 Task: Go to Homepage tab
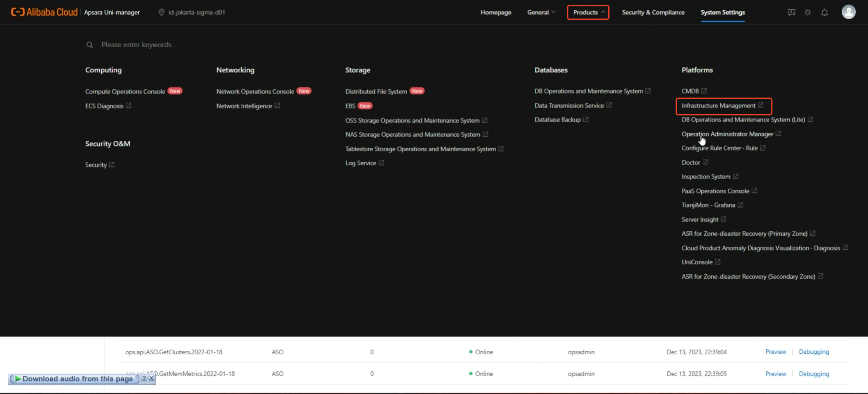[x=496, y=12]
